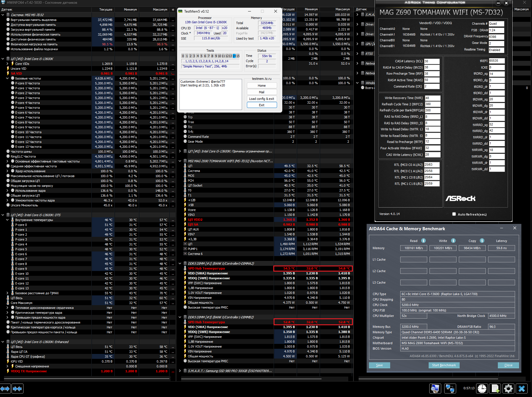Click the HWiNFO64 title bar app icon
Image resolution: width=532 pixels, height=397 pixels.
tap(3, 2)
